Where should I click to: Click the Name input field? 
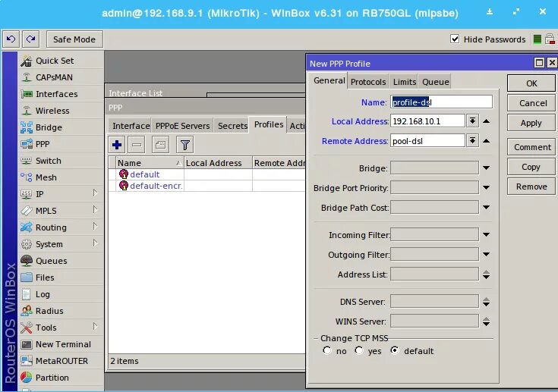coord(441,102)
